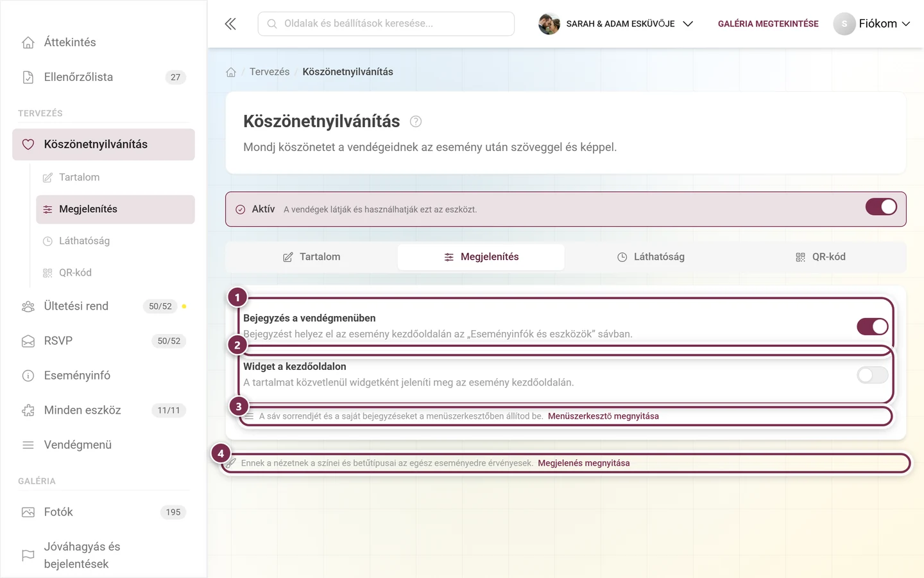This screenshot has width=924, height=578.
Task: Click the Jóváhagyás és bejelentések flag icon
Action: 28,555
